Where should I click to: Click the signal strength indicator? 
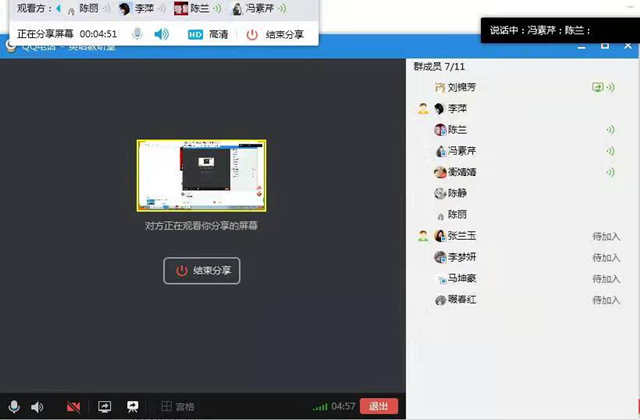(x=320, y=407)
